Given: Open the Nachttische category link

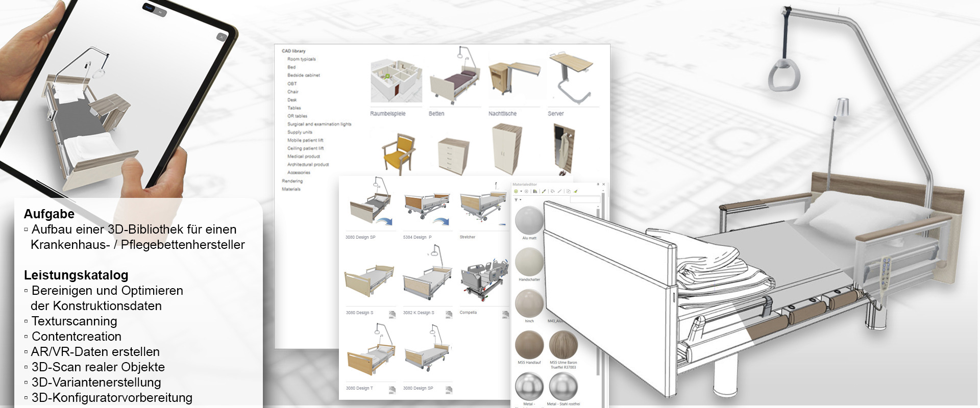Looking at the screenshot, I should [x=502, y=114].
